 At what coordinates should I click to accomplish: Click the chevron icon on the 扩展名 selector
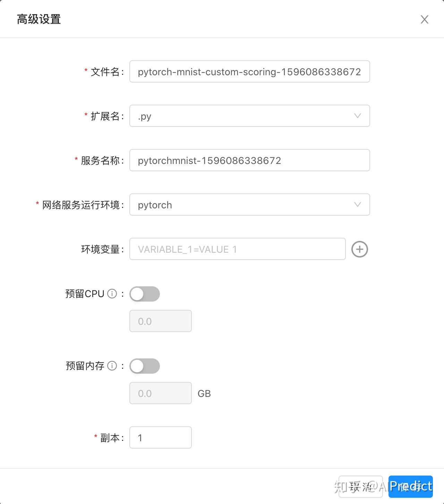(357, 116)
